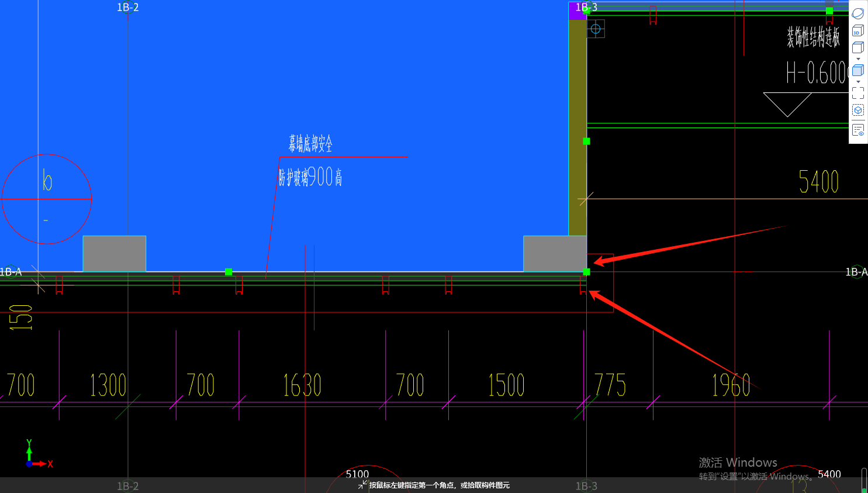Screen dimensions: 868x493
Task: Click the 防护玻璃900高 annotation text
Action: [x=310, y=177]
